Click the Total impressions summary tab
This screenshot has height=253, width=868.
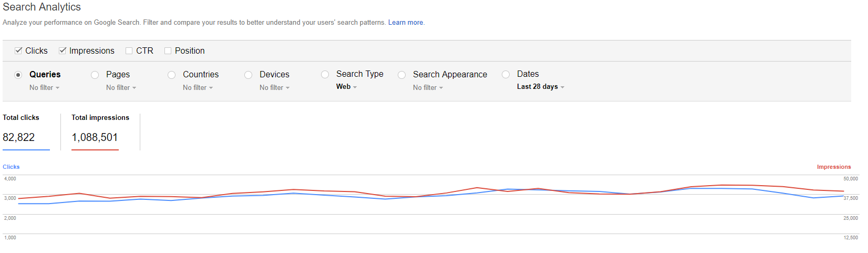100,131
